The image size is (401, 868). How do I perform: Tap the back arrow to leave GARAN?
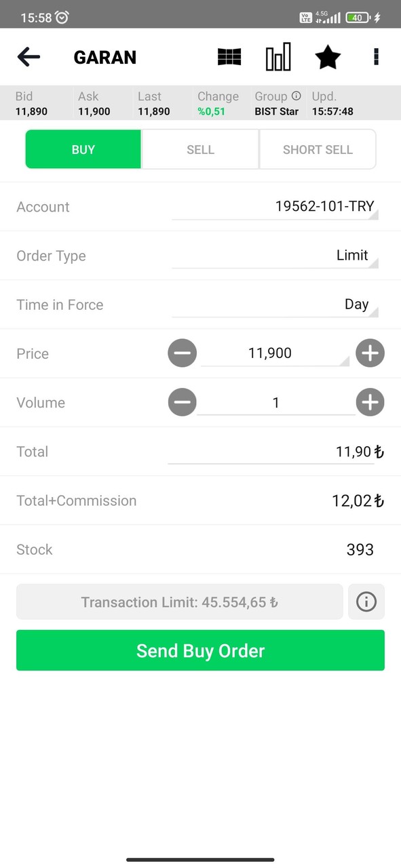28,57
